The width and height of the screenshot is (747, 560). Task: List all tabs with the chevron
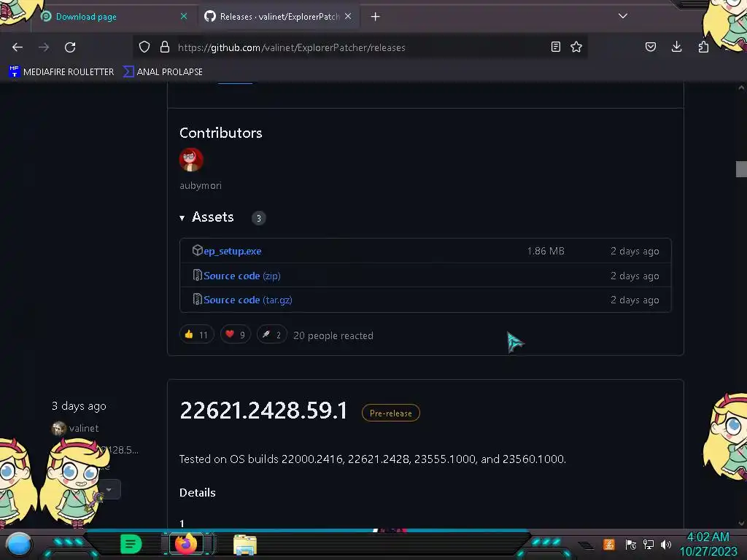pyautogui.click(x=623, y=16)
